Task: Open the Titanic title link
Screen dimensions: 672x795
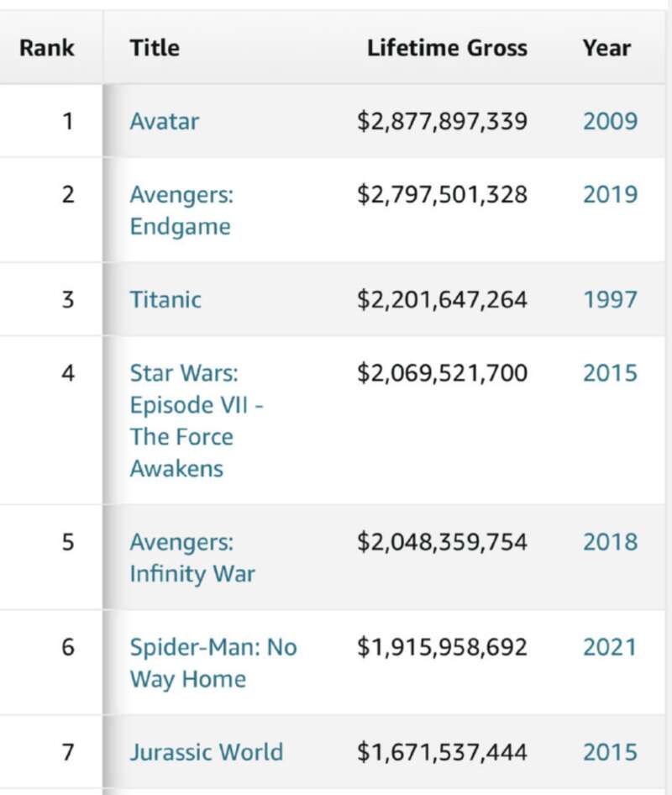Action: (165, 300)
